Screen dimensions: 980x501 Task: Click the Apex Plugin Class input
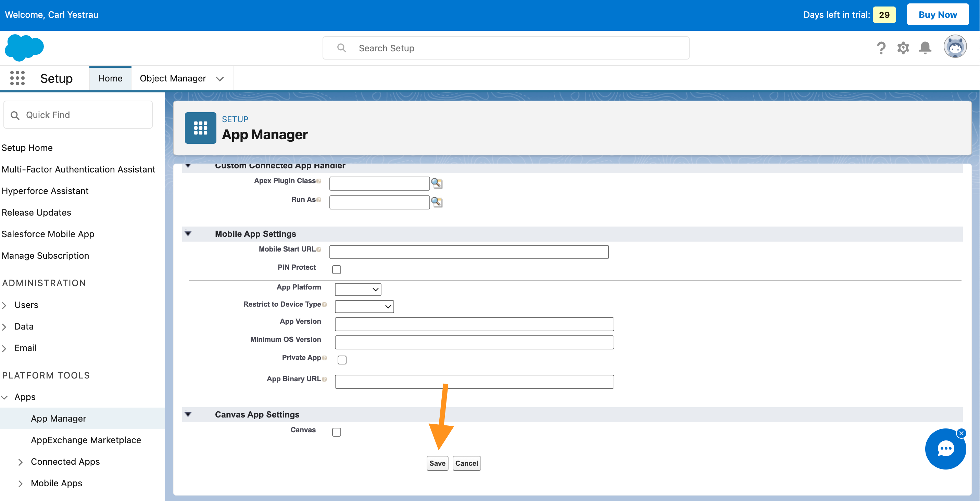pyautogui.click(x=379, y=183)
